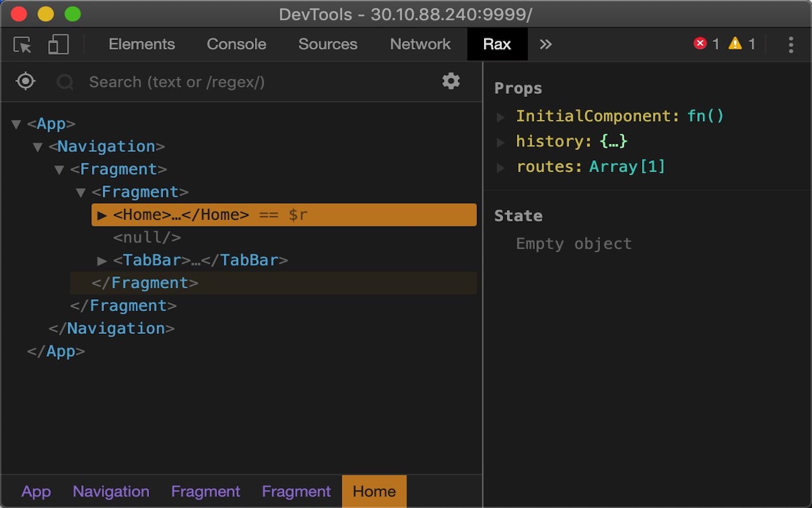Click the component target locator icon
812x508 pixels.
[x=25, y=81]
